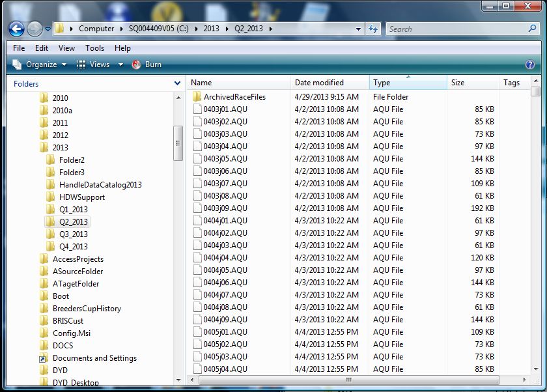The height and width of the screenshot is (392, 547).
Task: Click the folder tree scrollbar thumb
Action: (178, 143)
